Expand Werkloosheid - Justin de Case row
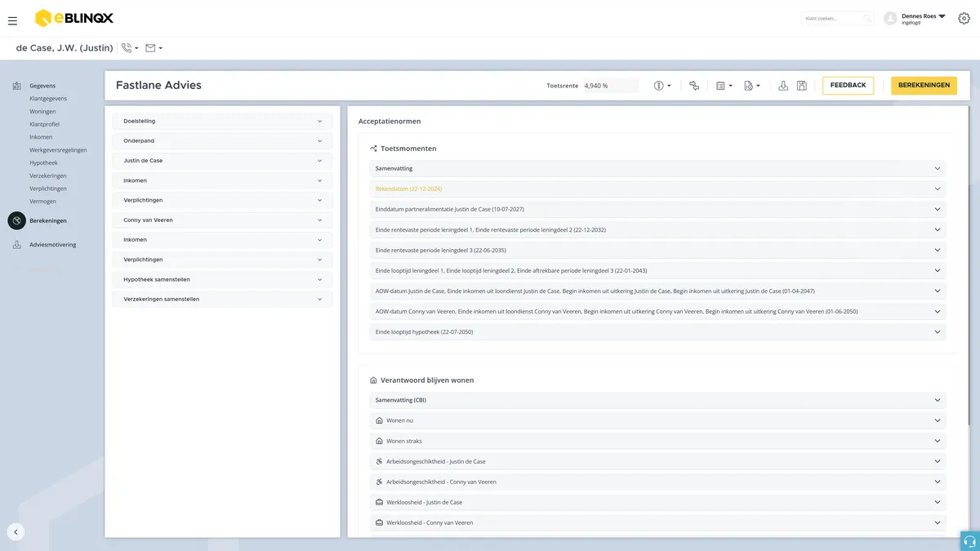 (x=657, y=502)
